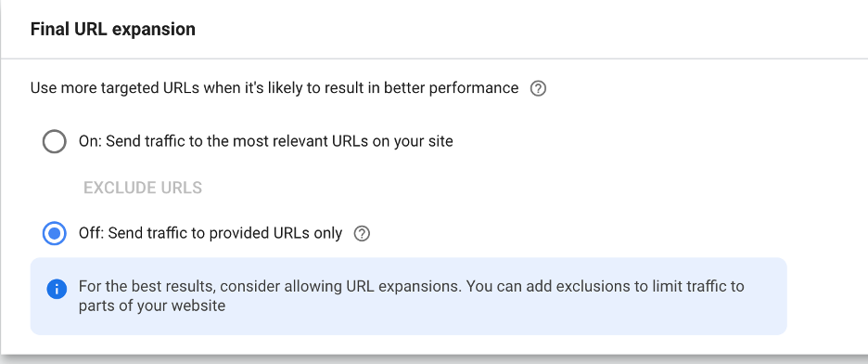This screenshot has height=364, width=868.
Task: Collapse the Final URL expansion section header
Action: tap(434, 29)
